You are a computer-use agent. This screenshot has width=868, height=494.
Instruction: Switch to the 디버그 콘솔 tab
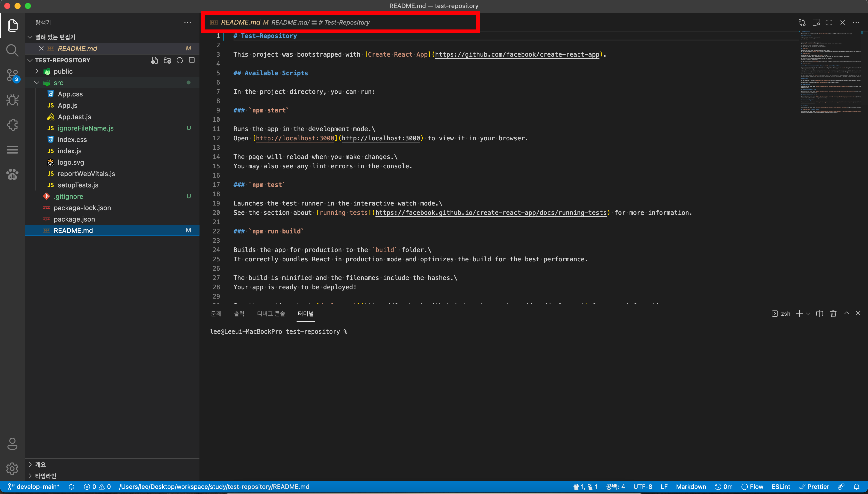[x=271, y=314]
